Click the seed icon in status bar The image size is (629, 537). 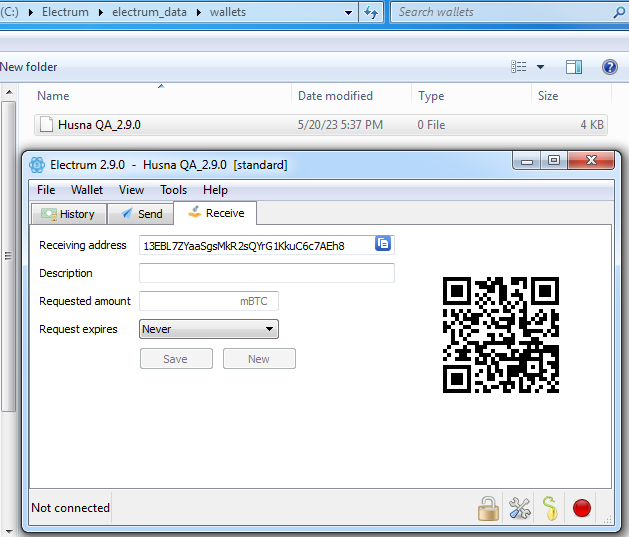tap(550, 508)
